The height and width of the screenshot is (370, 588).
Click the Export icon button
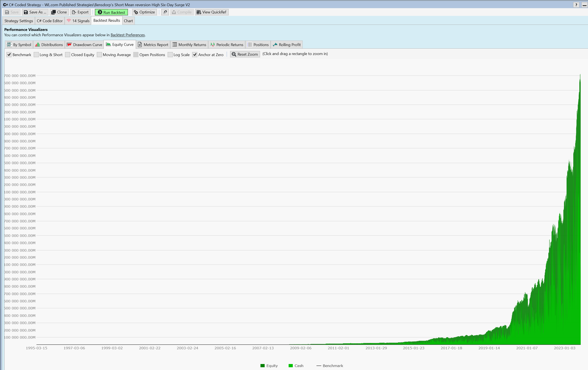(74, 12)
